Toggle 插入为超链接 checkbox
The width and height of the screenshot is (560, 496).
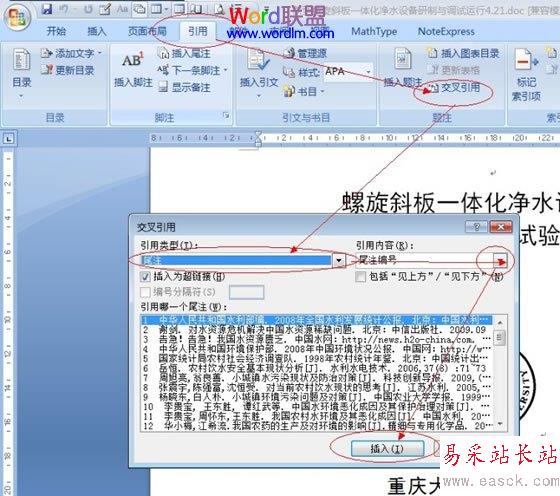coord(145,276)
